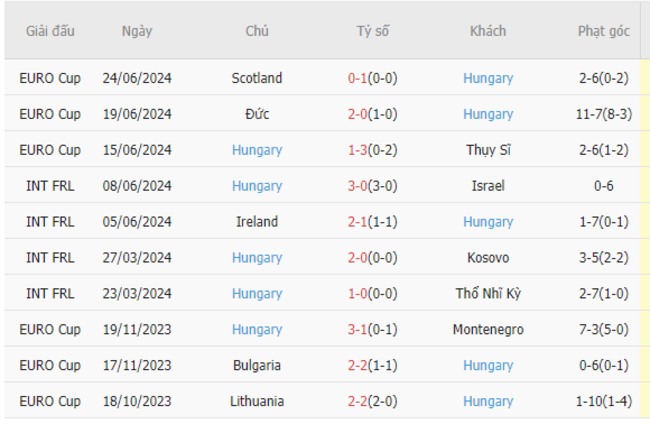Select Hungary in Thổ Nhĩ Kỳ match row
The height and width of the screenshot is (433, 650).
257,293
